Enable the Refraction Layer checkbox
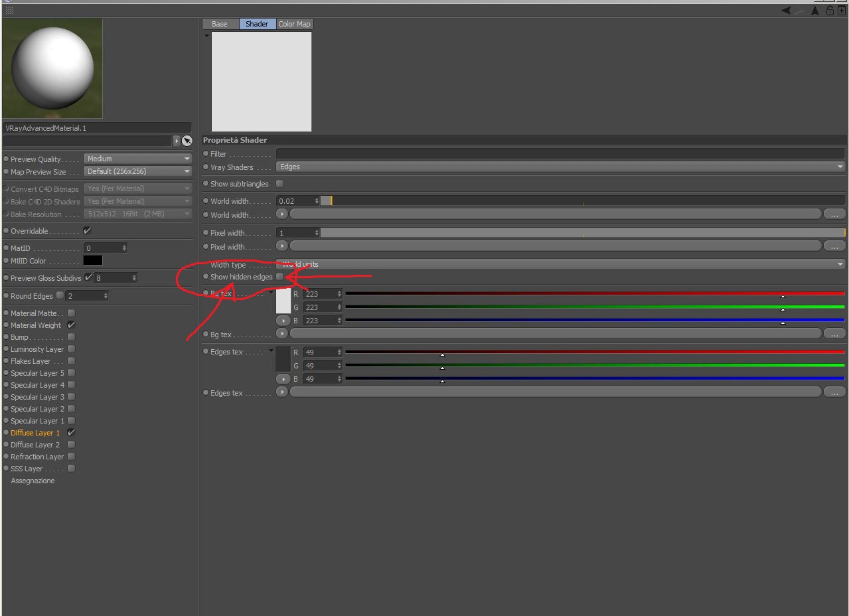 pos(71,456)
